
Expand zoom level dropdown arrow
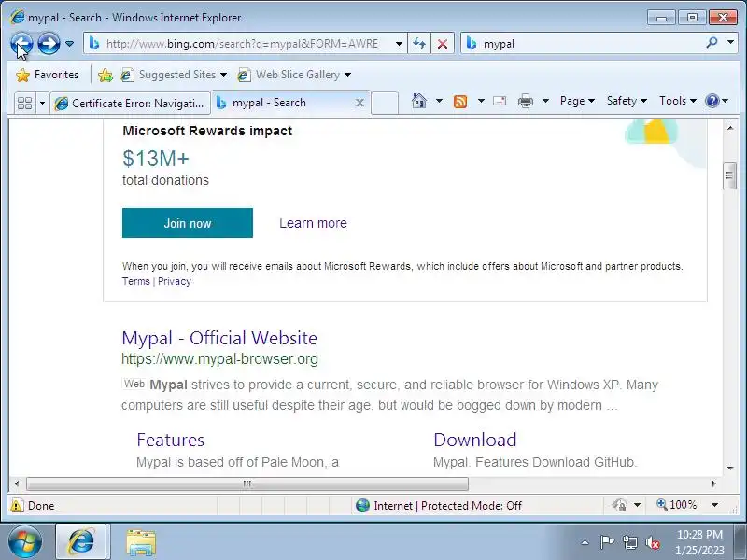(714, 505)
